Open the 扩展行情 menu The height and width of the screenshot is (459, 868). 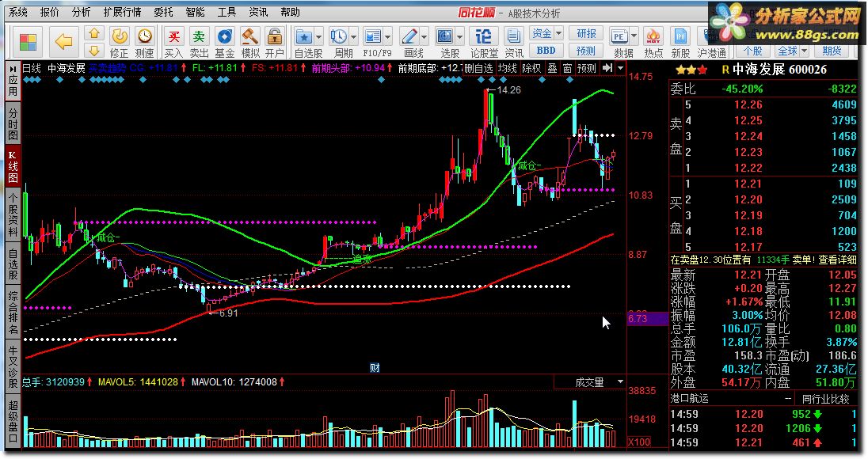pos(122,12)
